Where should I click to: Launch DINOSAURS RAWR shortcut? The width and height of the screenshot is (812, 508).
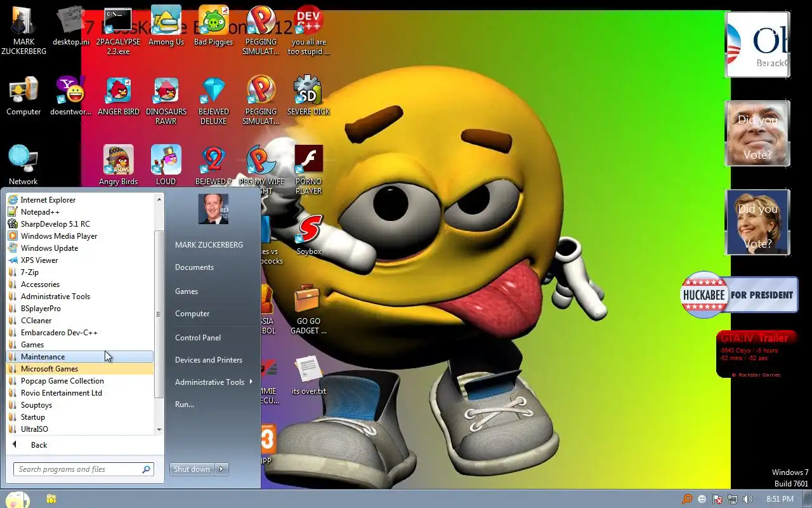(x=166, y=100)
